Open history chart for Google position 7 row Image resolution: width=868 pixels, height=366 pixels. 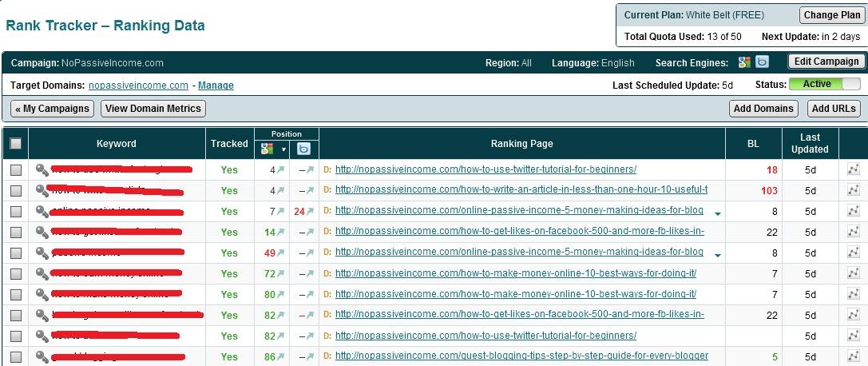853,212
